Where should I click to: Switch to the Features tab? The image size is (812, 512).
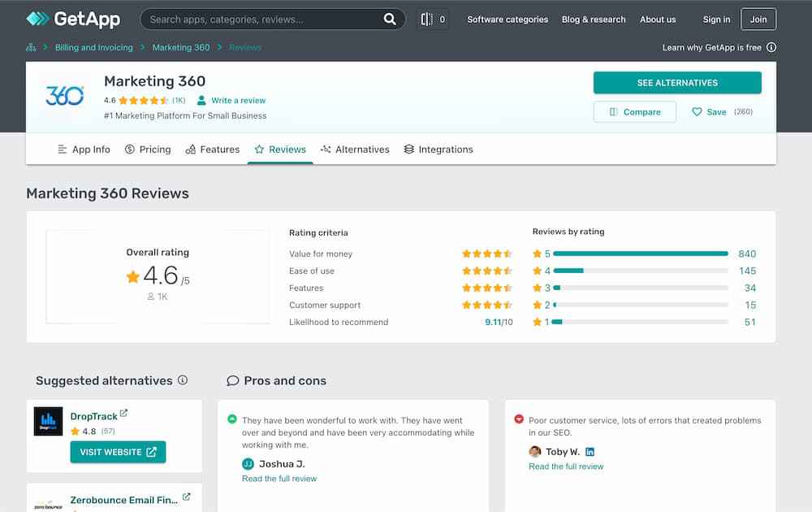(x=212, y=150)
